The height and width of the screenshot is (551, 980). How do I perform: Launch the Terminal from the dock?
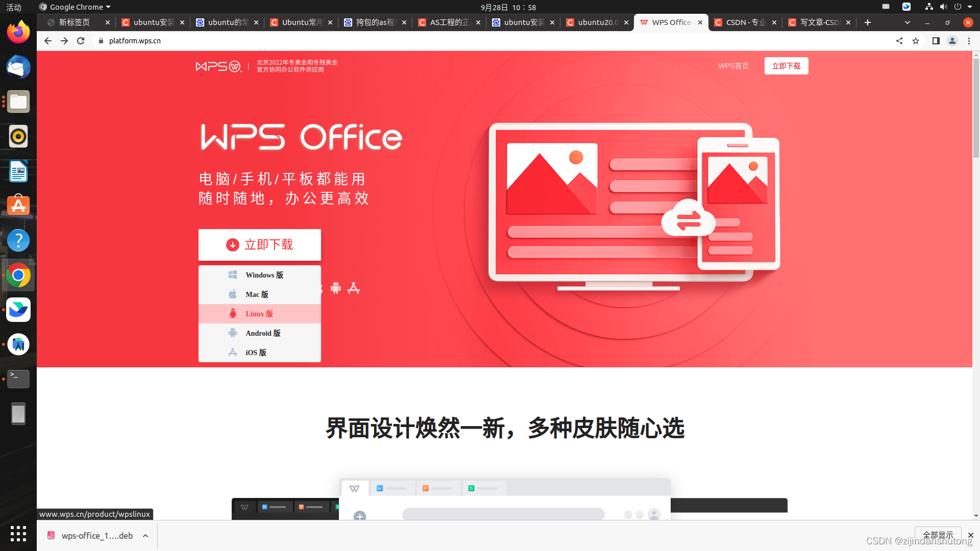click(x=18, y=379)
